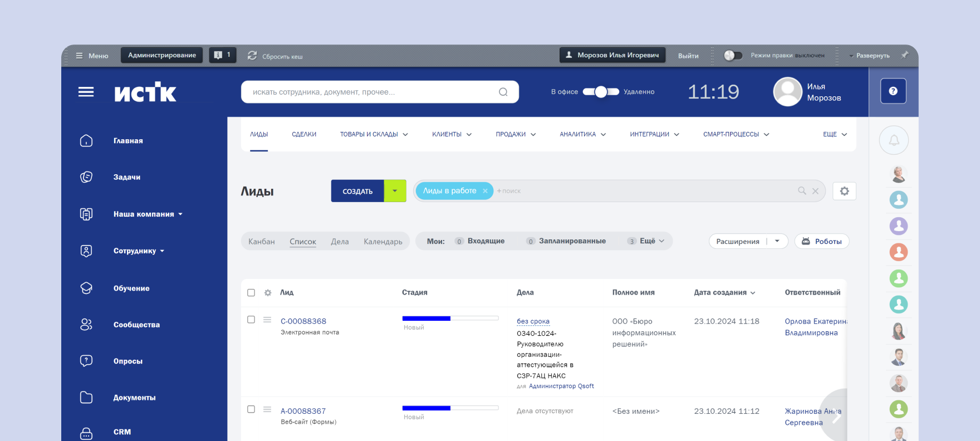980x441 pixels.
Task: Check the select-all checkbox in table header
Action: point(251,293)
